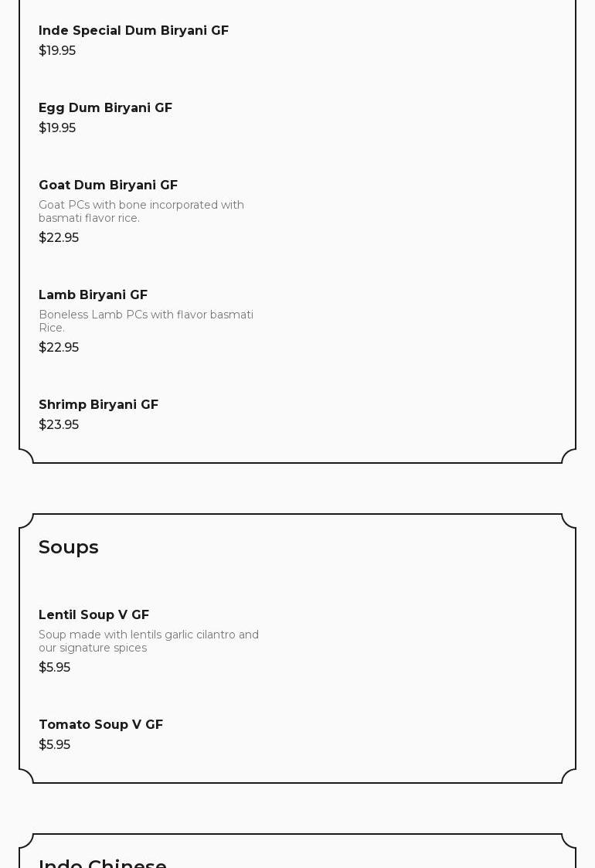Click the price under Inde Special Dum Biryani
Screen dimensions: 595x868
tap(57, 51)
